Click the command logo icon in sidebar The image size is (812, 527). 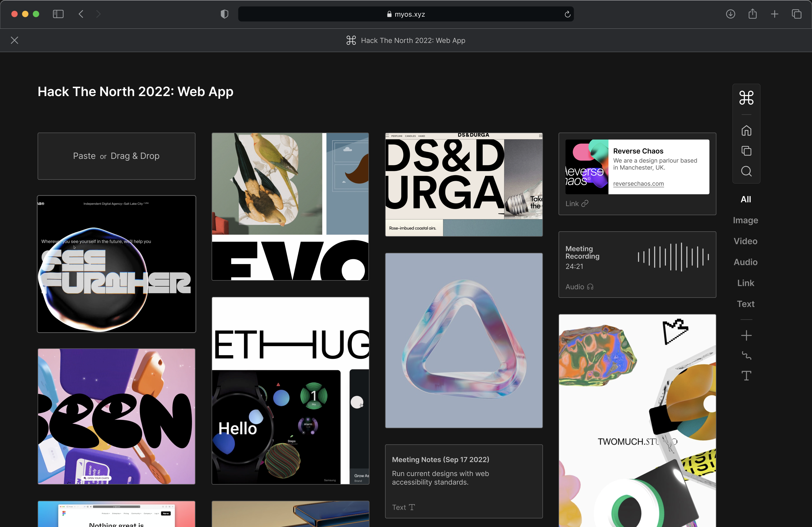pos(746,98)
